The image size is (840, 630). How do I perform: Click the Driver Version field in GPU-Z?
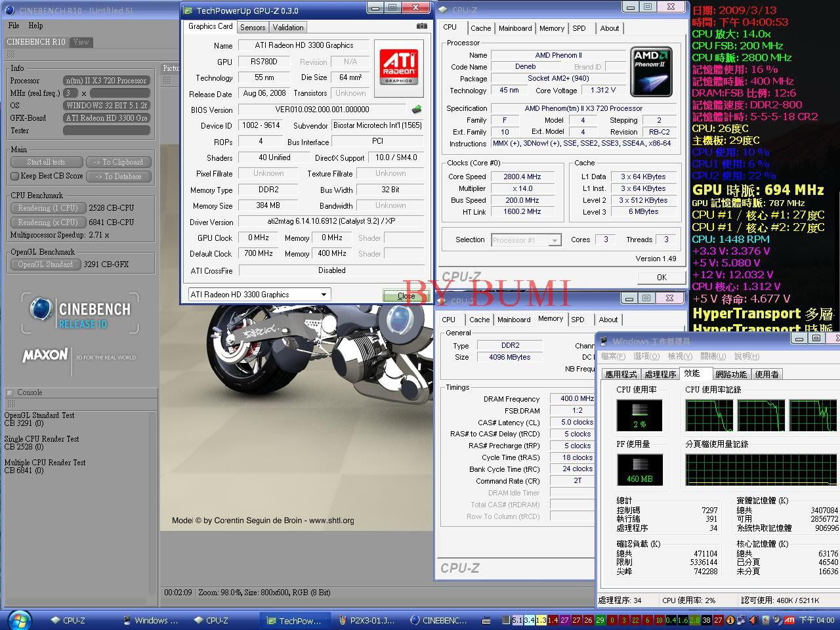331,222
